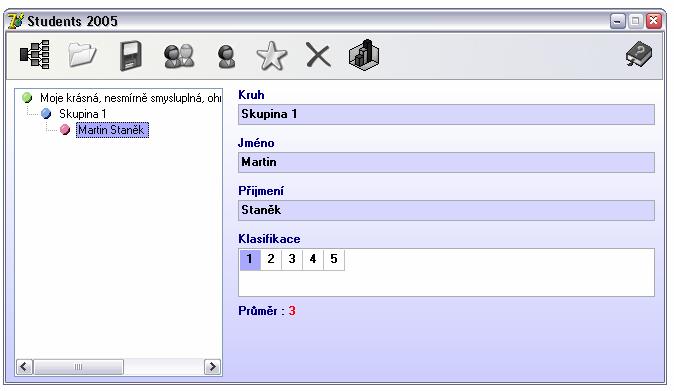The width and height of the screenshot is (674, 391).
Task: Minimize the Students 2005 window
Action: pyautogui.click(x=617, y=21)
